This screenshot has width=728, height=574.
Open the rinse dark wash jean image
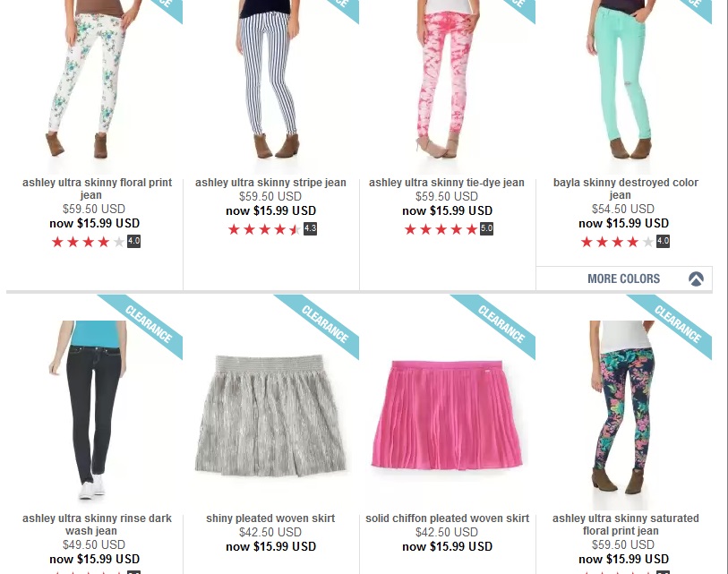[89, 410]
